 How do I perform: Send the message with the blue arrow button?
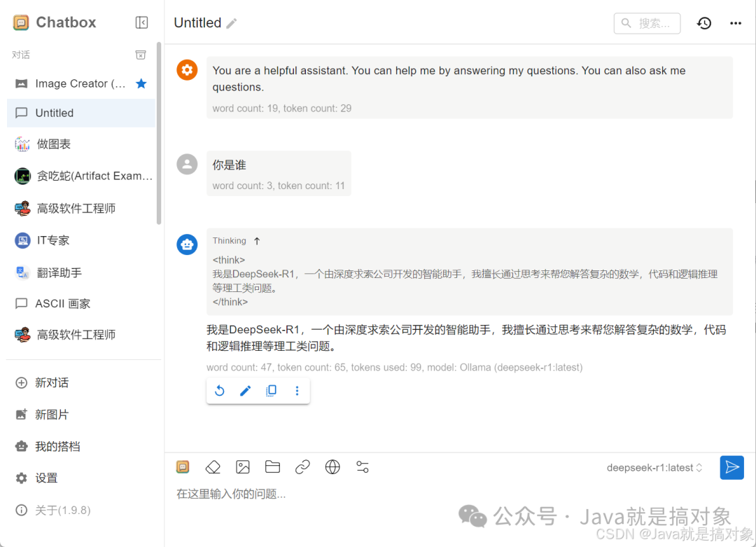point(732,467)
